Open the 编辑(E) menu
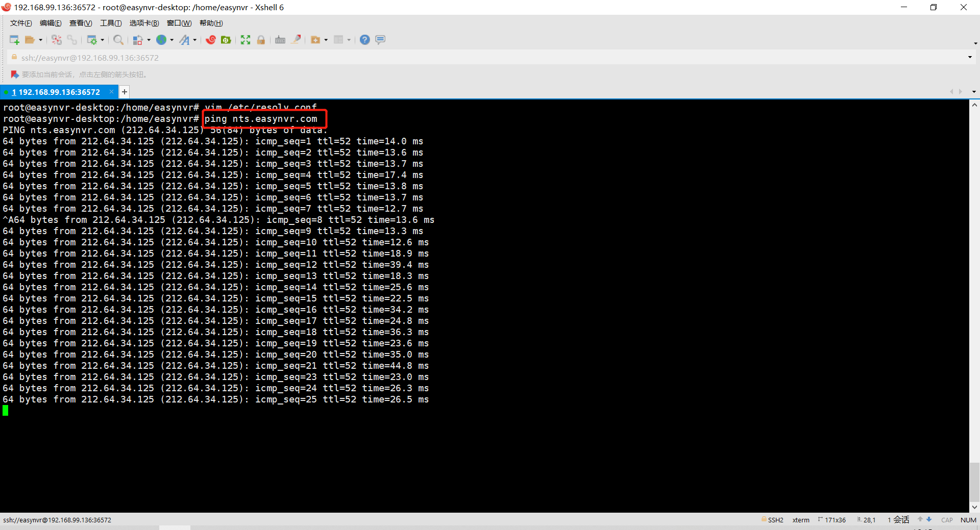Viewport: 980px width, 530px height. [51, 23]
